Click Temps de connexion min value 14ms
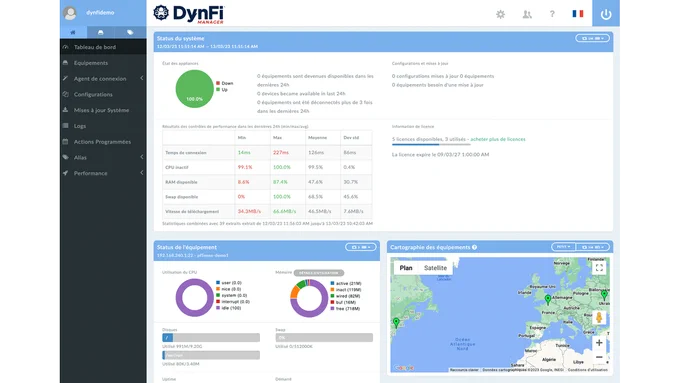680x383 pixels. (x=244, y=153)
